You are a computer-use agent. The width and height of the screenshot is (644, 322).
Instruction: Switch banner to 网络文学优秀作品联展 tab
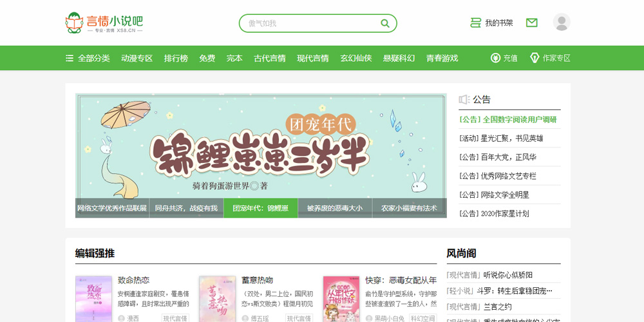[112, 208]
